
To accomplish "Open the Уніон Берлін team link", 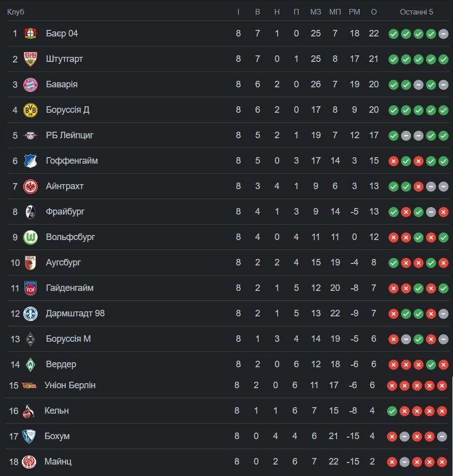I will tap(70, 385).
